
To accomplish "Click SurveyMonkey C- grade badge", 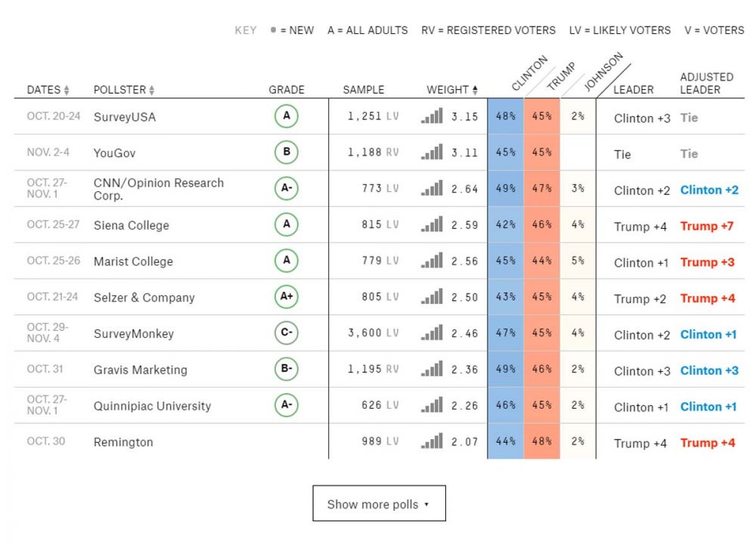I will pos(287,333).
